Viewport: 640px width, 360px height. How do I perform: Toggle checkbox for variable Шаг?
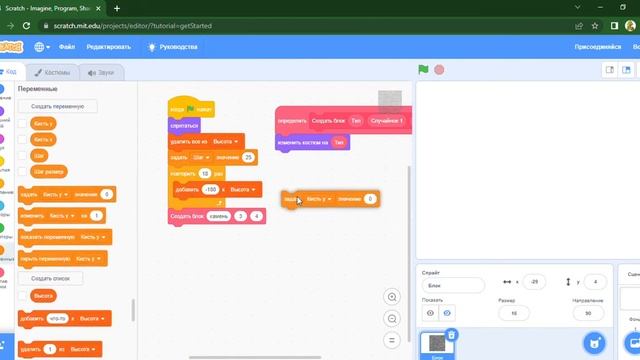pos(22,156)
